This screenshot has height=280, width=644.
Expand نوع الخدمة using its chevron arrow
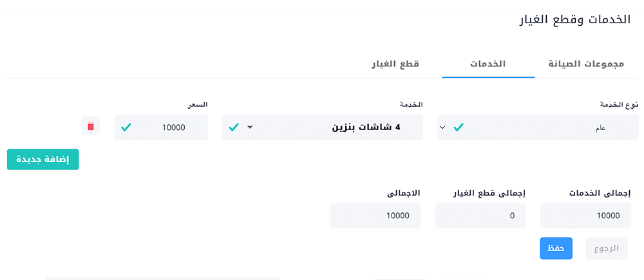pyautogui.click(x=442, y=127)
